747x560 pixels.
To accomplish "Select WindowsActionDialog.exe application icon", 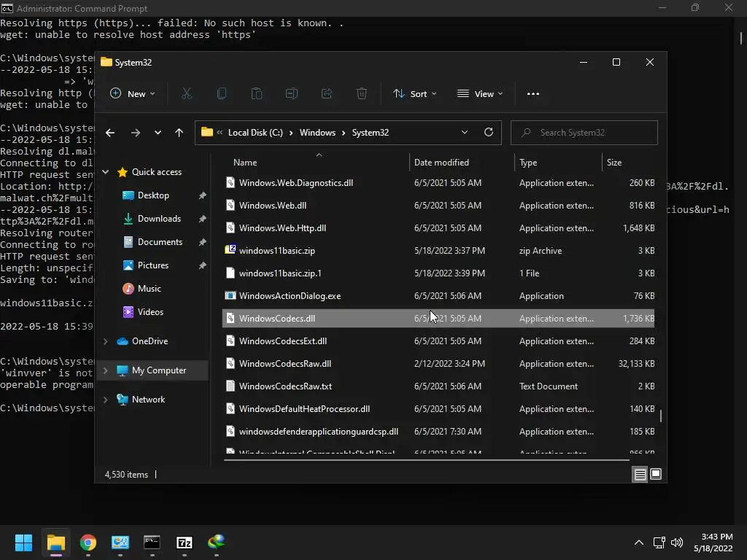I will point(230,296).
